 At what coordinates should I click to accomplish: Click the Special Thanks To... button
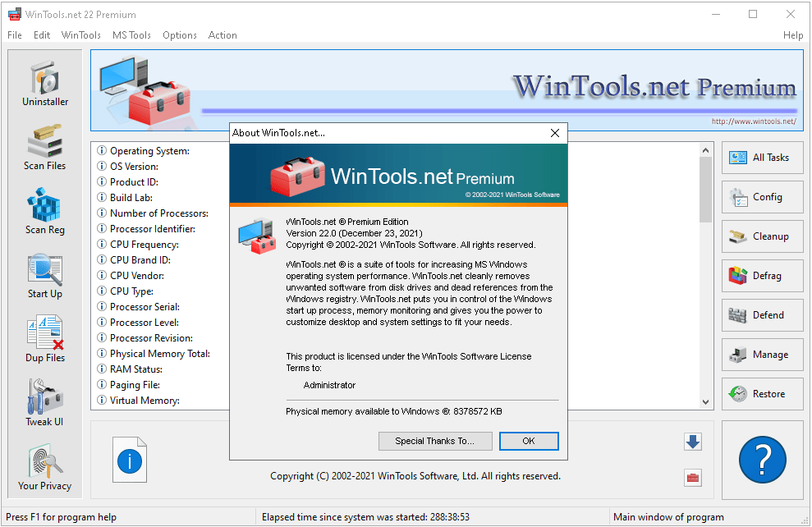click(435, 441)
